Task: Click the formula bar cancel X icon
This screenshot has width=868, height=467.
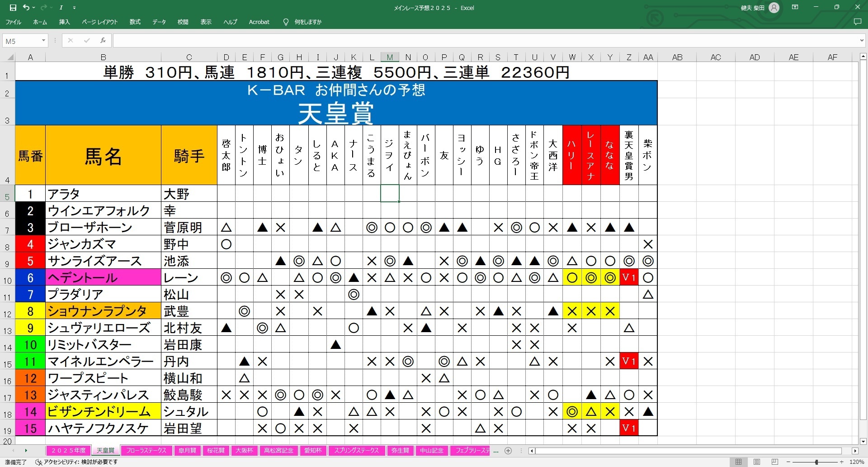Action: [x=70, y=41]
